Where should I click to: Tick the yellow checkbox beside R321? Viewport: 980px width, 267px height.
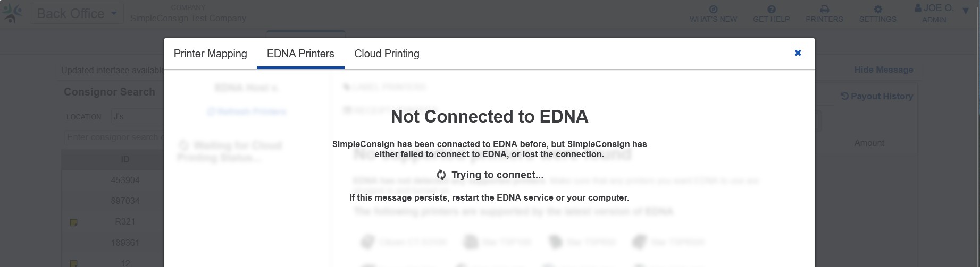[x=74, y=222]
